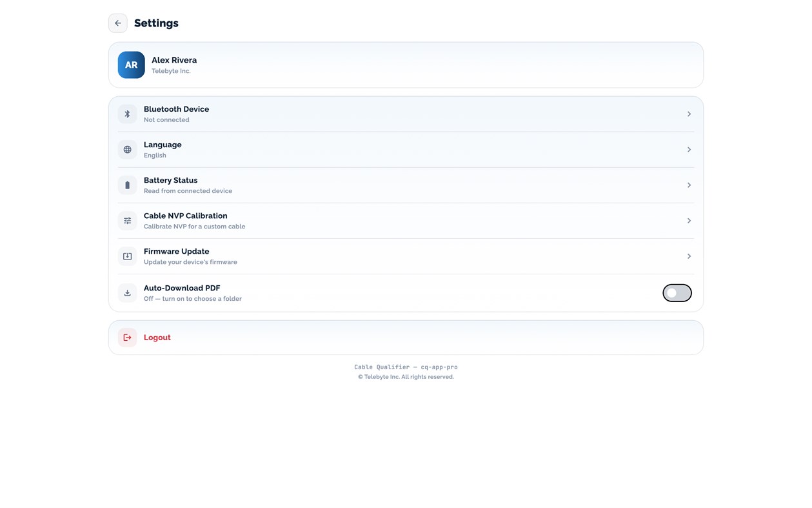
Task: Open the Bluetooth Device settings
Action: (x=406, y=114)
